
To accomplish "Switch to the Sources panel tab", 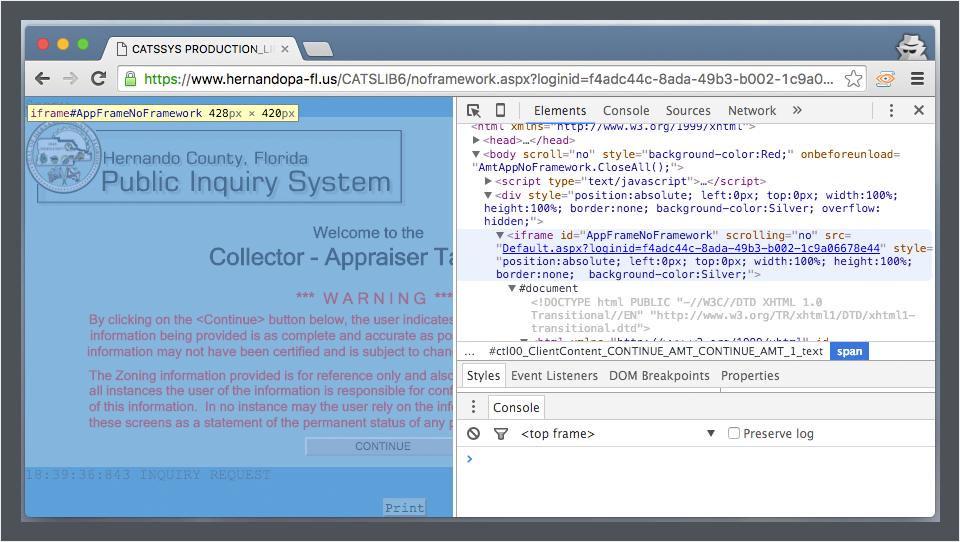I will click(x=688, y=111).
